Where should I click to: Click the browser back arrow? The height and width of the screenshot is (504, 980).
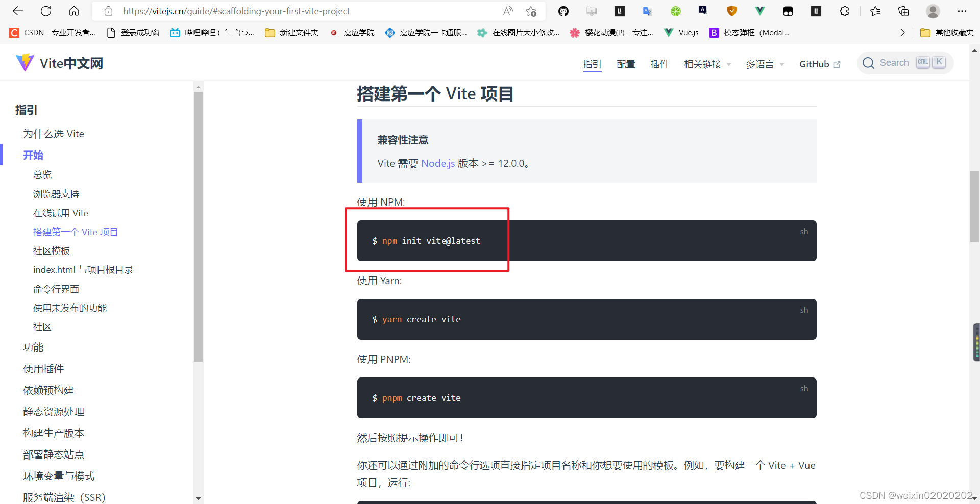[18, 11]
